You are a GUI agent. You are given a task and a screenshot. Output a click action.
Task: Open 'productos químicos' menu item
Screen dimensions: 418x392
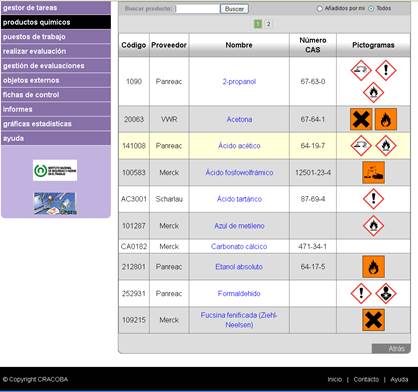click(x=56, y=22)
